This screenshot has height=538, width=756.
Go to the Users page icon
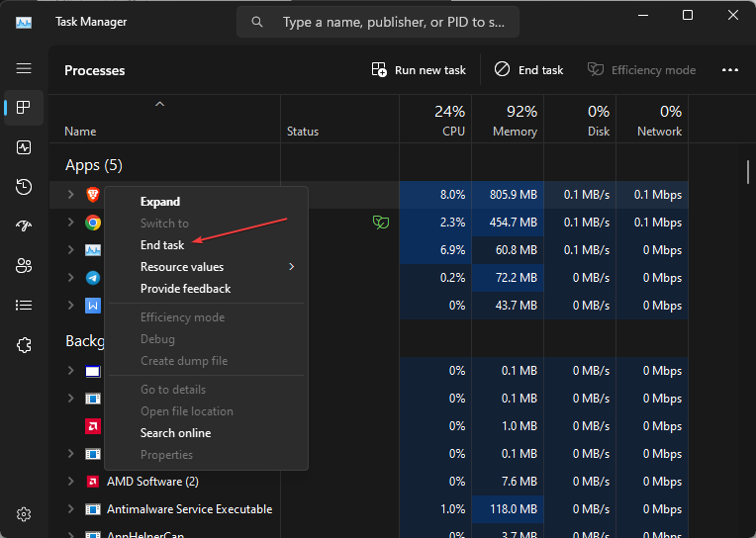[x=24, y=266]
